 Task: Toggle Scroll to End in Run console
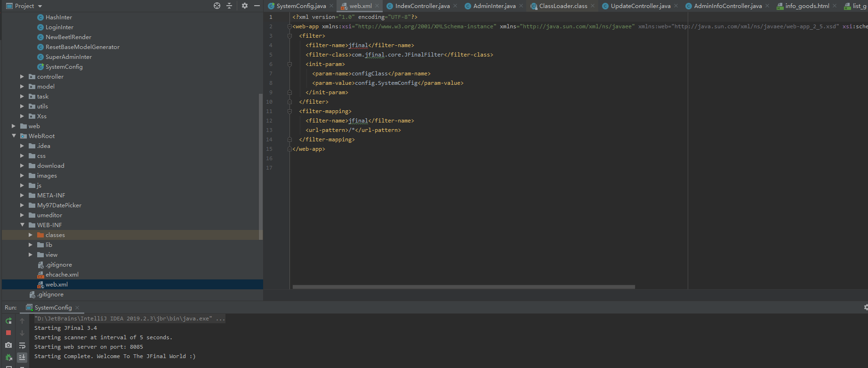[x=22, y=358]
